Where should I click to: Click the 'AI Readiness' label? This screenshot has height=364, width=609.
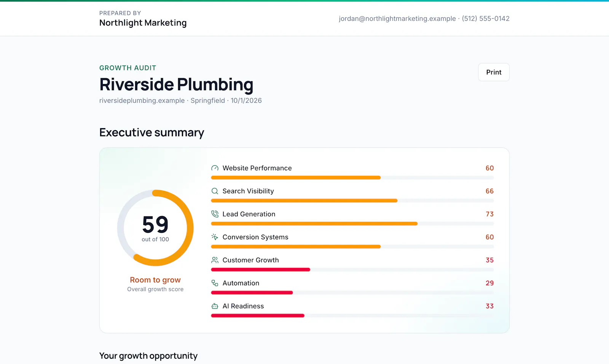243,306
